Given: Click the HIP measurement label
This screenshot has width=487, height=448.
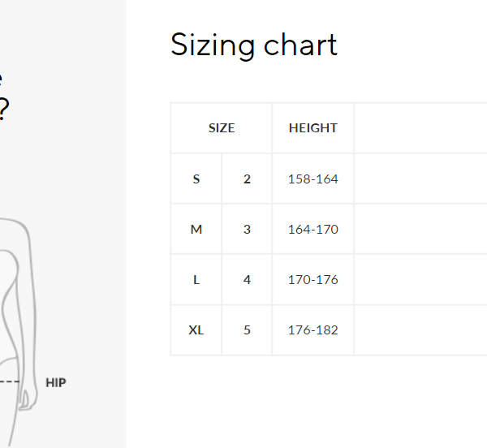Looking at the screenshot, I should (56, 382).
